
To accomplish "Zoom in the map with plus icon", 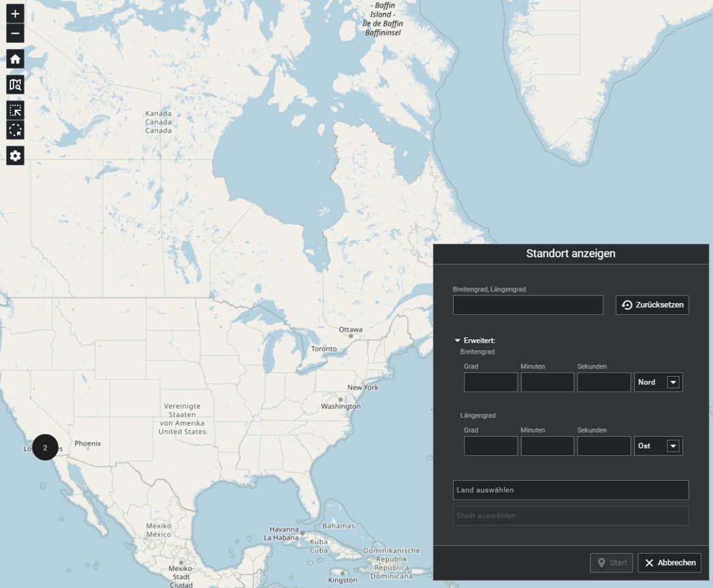I will 15,14.
